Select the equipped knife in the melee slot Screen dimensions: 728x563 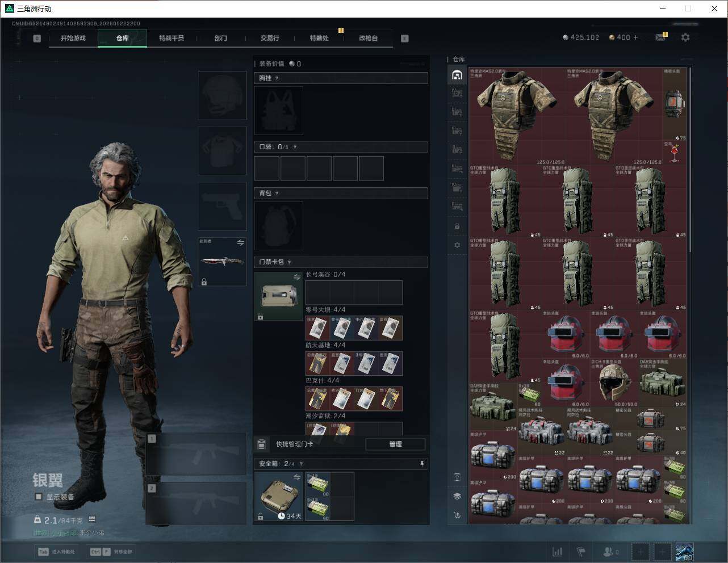coord(222,262)
